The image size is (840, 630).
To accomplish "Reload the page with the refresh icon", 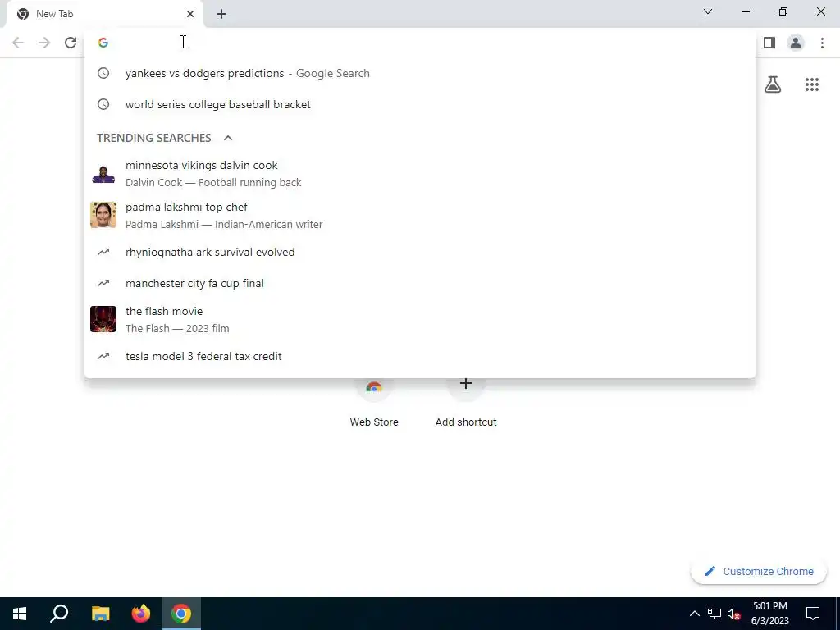I will 71,43.
